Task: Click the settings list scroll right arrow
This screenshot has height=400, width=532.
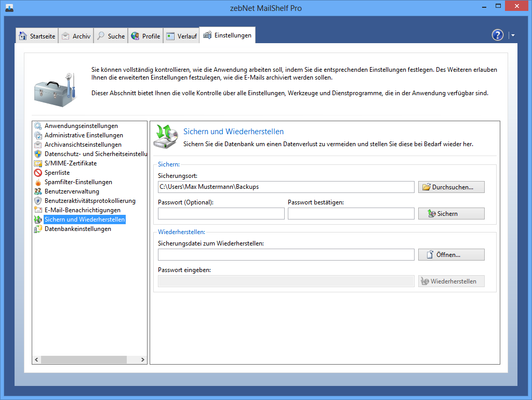Action: 142,359
